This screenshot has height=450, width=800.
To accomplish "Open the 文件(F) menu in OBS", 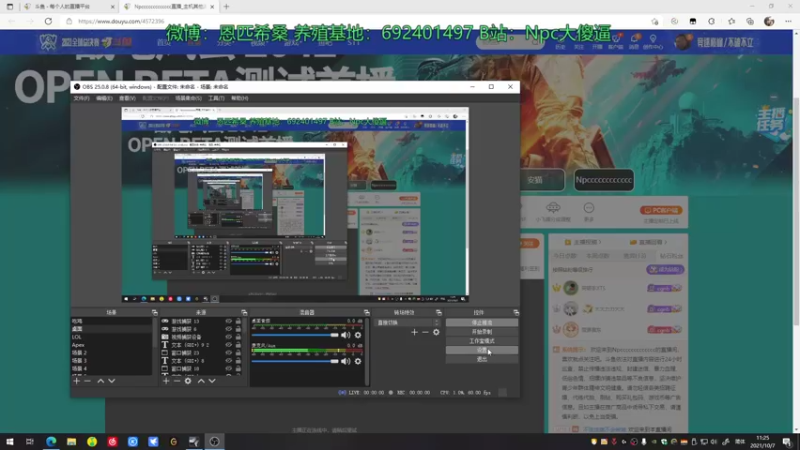I will click(x=81, y=98).
